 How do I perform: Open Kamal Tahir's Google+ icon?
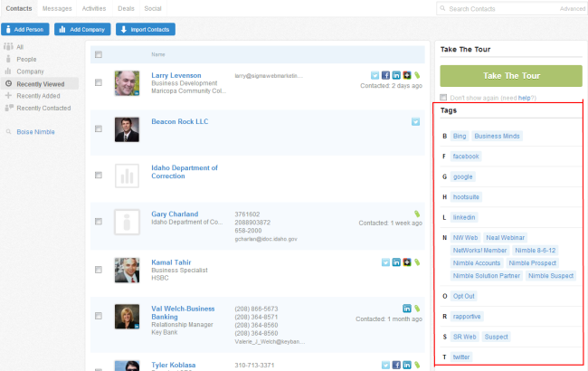pyautogui.click(x=407, y=262)
